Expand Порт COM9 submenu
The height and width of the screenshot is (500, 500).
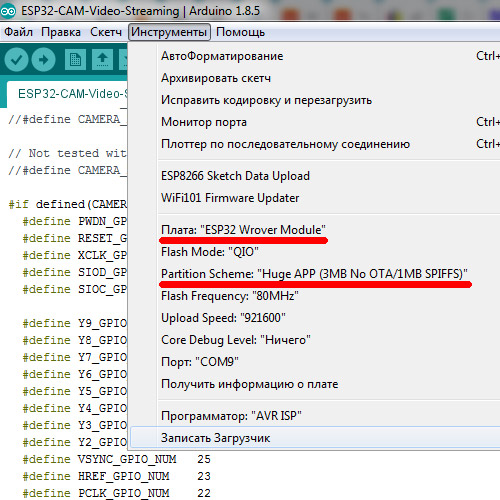coord(313,362)
